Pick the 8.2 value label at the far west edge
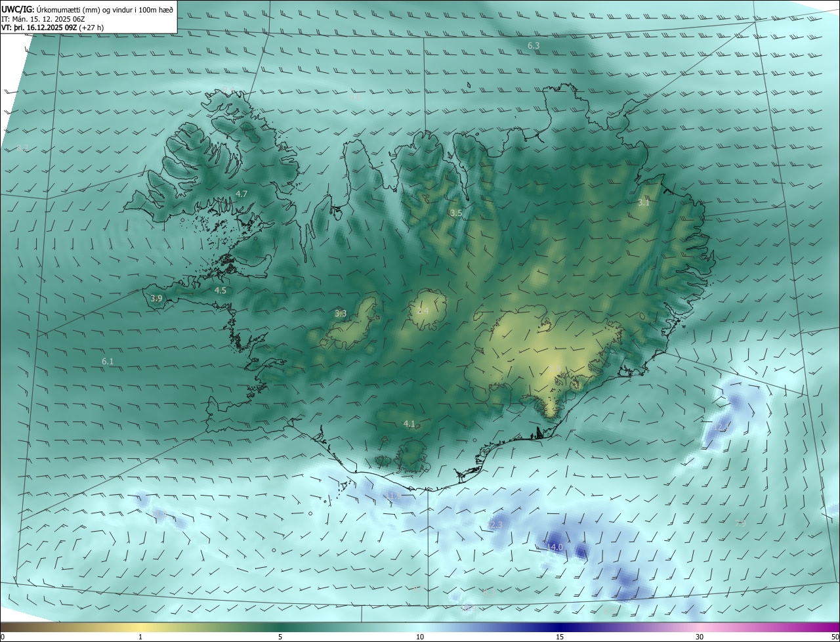This screenshot has height=642, width=840. [22, 148]
